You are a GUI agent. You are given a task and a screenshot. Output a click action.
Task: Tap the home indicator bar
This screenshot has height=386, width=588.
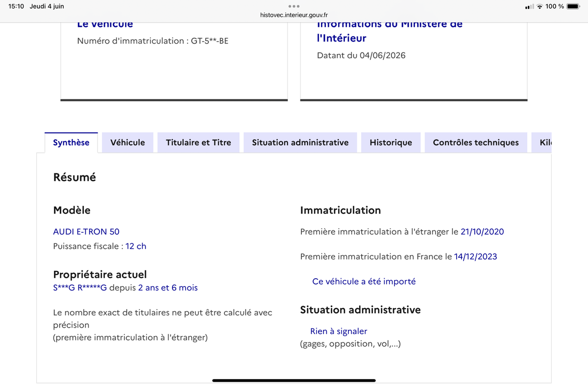tap(294, 381)
